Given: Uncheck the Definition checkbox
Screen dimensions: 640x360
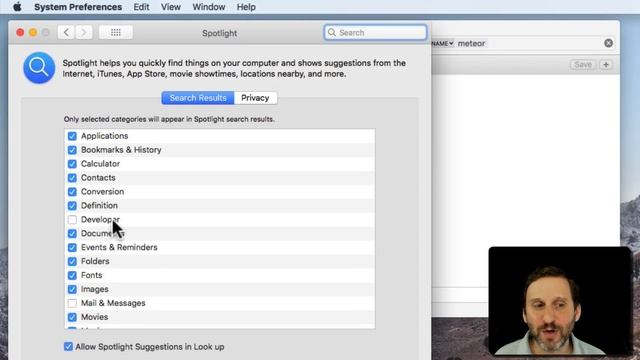Looking at the screenshot, I should [x=72, y=205].
